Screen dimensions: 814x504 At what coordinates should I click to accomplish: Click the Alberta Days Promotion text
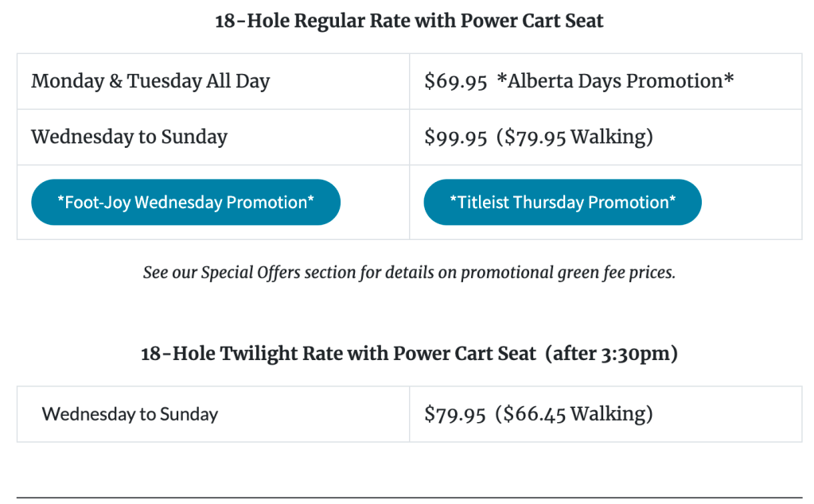[x=614, y=81]
